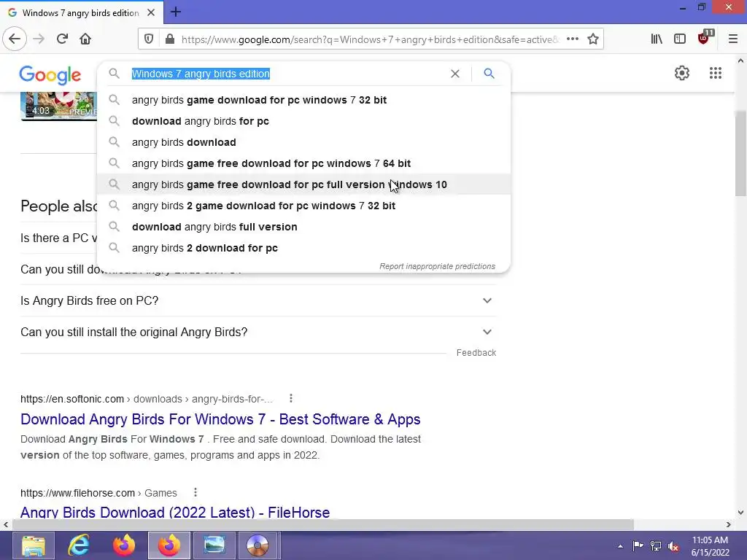Click the en.softonic.com URL breadcrumb
Screen dimensions: 747x560
pos(147,399)
